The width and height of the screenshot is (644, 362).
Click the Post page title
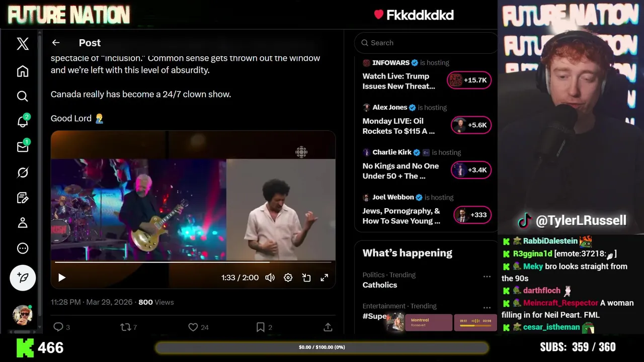click(90, 43)
